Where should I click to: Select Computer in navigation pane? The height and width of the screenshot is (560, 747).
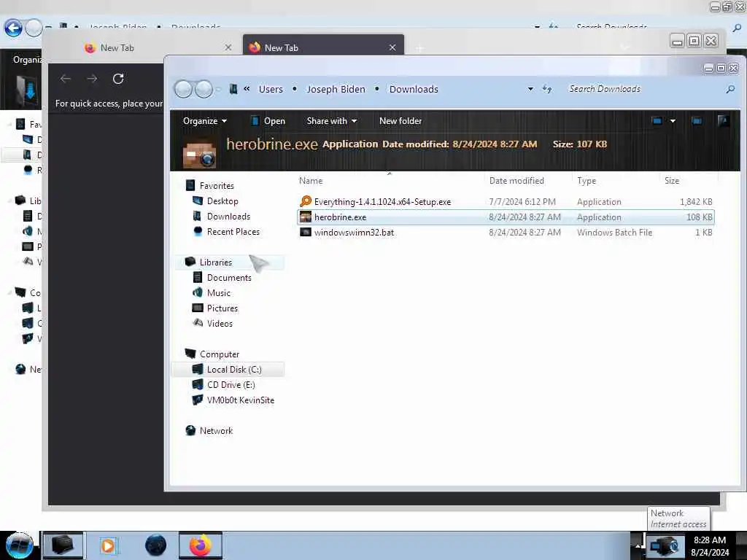pyautogui.click(x=220, y=354)
